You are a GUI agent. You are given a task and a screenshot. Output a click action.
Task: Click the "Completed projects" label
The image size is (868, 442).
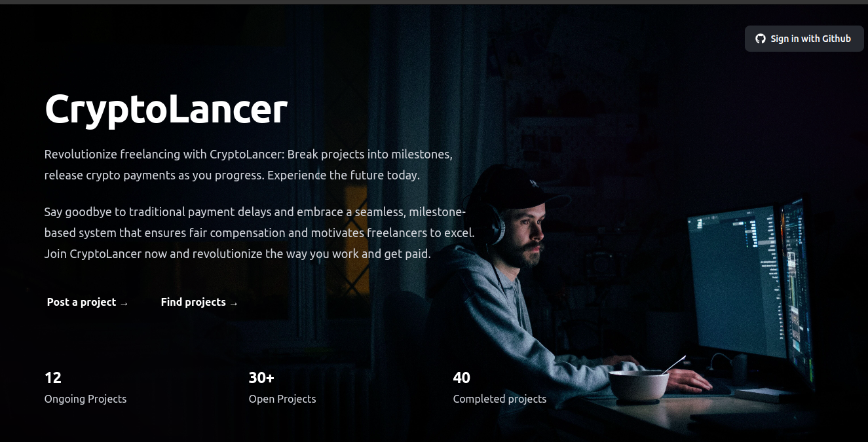(500, 399)
